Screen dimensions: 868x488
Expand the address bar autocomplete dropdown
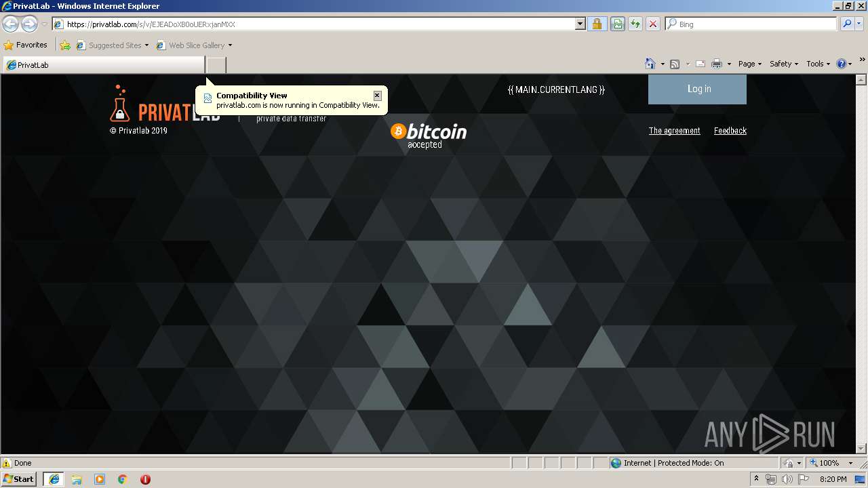point(580,24)
